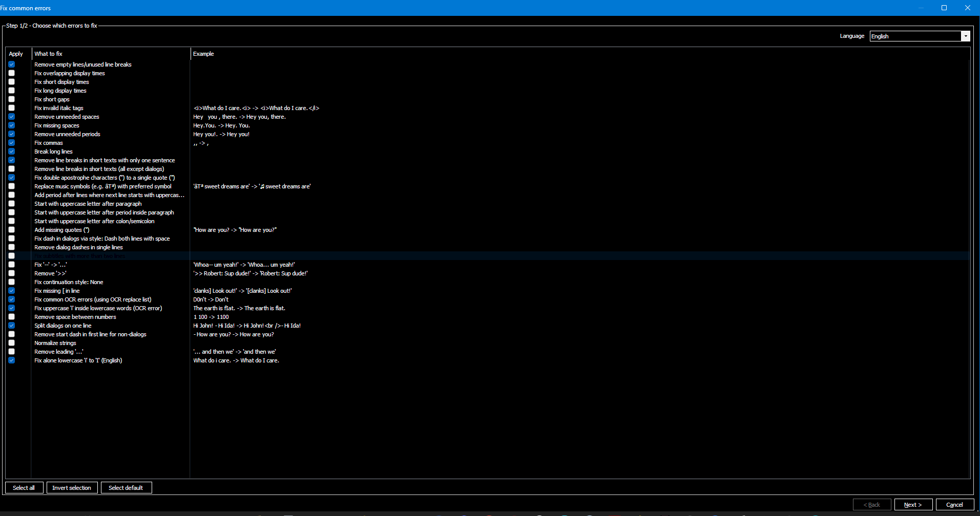Disable "Remove unneeded spaces"
Screen dimensions: 980x516
(x=11, y=116)
